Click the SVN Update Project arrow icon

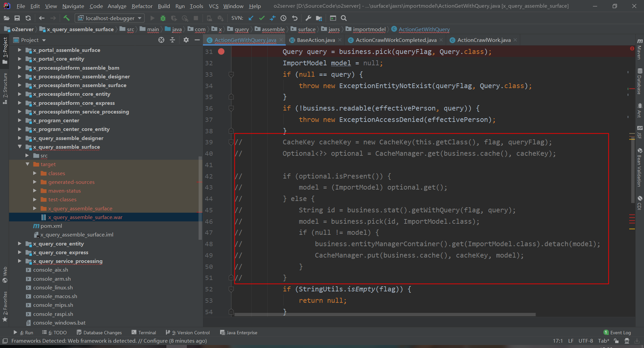coord(251,18)
